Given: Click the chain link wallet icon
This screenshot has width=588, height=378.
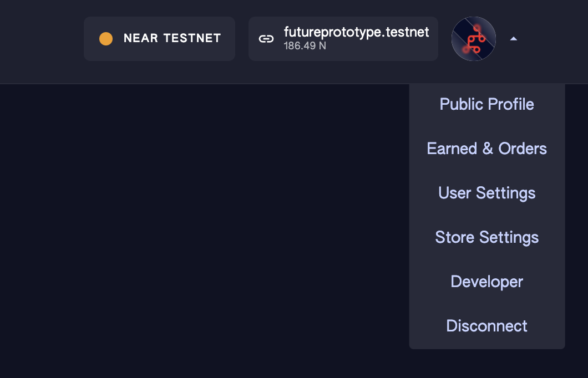Looking at the screenshot, I should (x=266, y=39).
